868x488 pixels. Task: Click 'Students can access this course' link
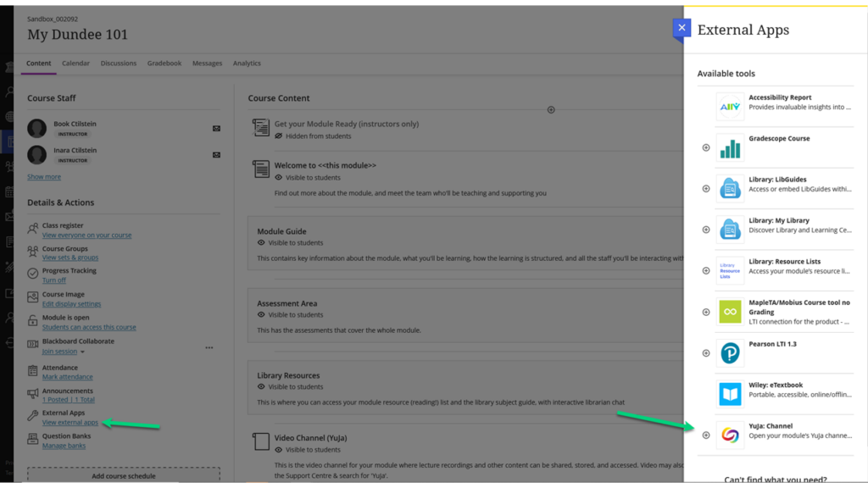pos(89,327)
